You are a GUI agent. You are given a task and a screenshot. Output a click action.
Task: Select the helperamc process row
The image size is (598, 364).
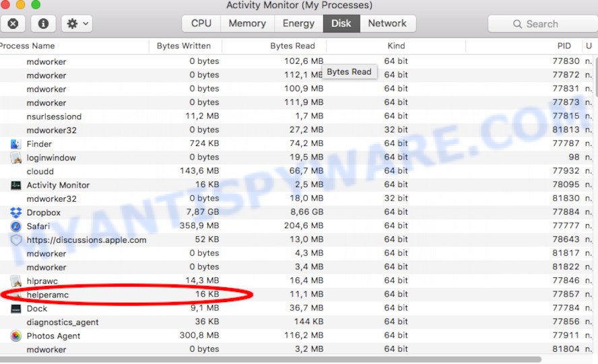(298, 295)
